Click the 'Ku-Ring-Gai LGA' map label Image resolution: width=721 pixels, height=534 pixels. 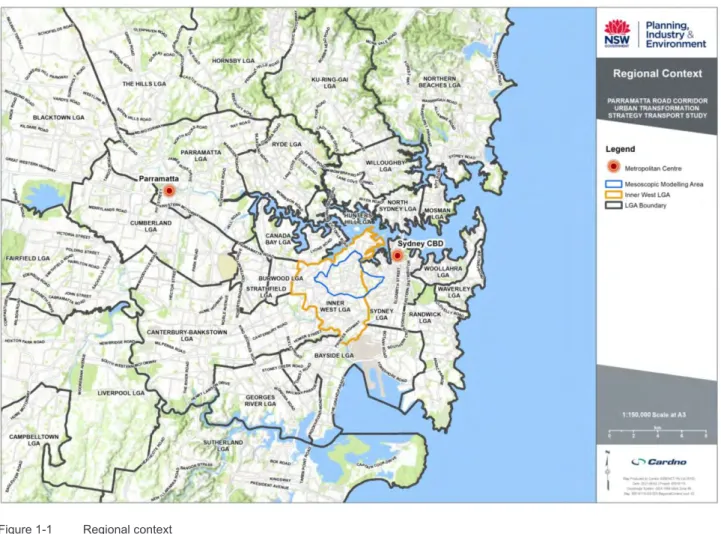click(330, 83)
